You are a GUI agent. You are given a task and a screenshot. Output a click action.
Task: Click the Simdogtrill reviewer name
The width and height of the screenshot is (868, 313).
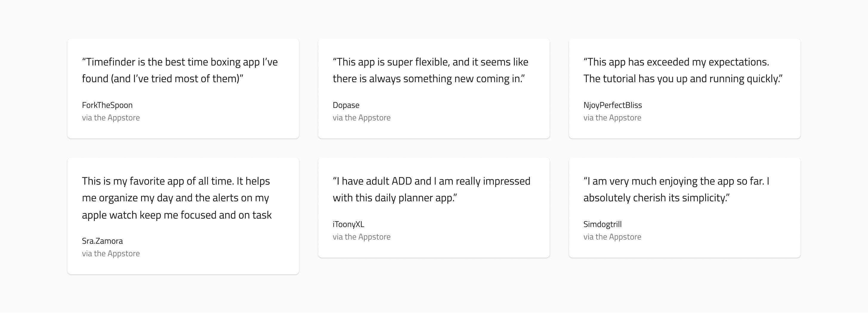click(x=603, y=224)
